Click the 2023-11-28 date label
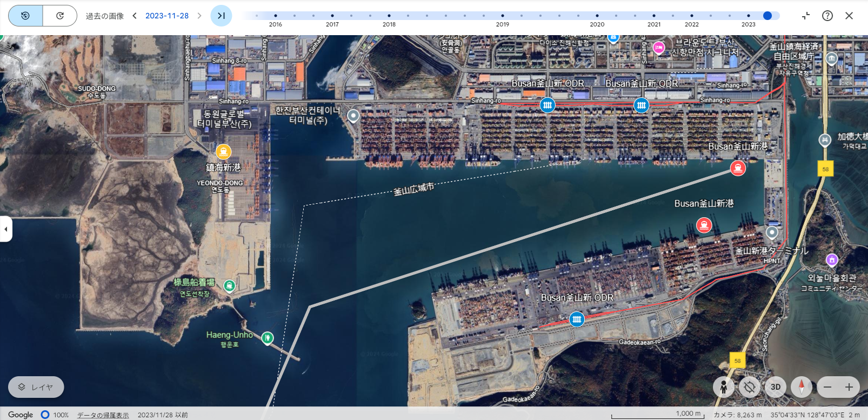Viewport: 868px width, 420px height. pos(167,16)
